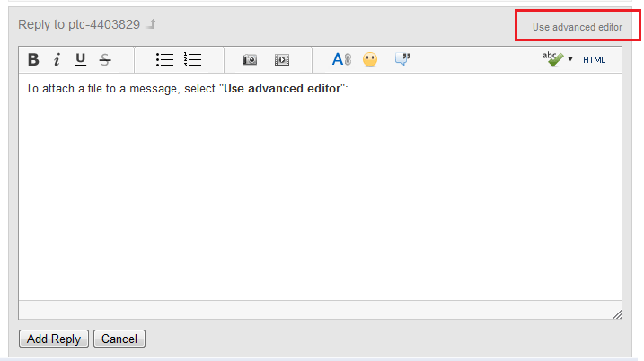Toggle bold formatting

pos(33,59)
